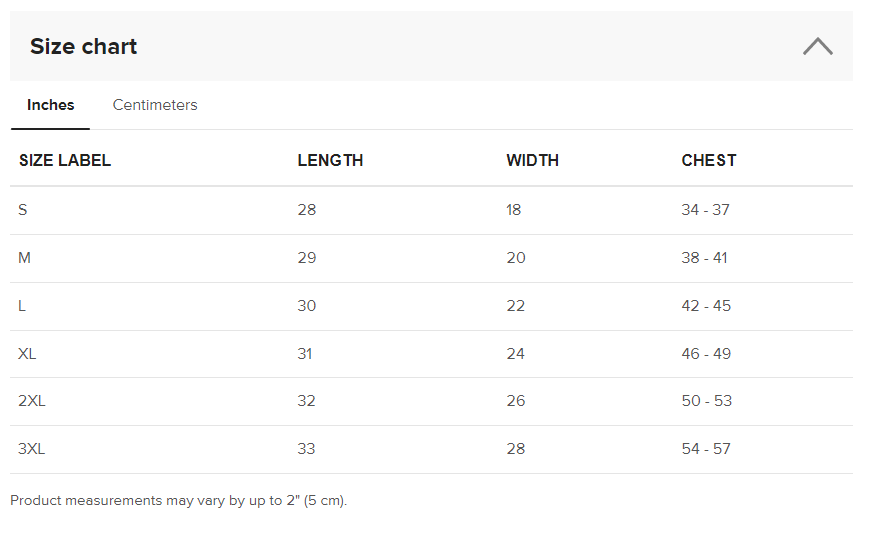Click the CHEST column header
This screenshot has height=544, width=873.
pyautogui.click(x=708, y=160)
